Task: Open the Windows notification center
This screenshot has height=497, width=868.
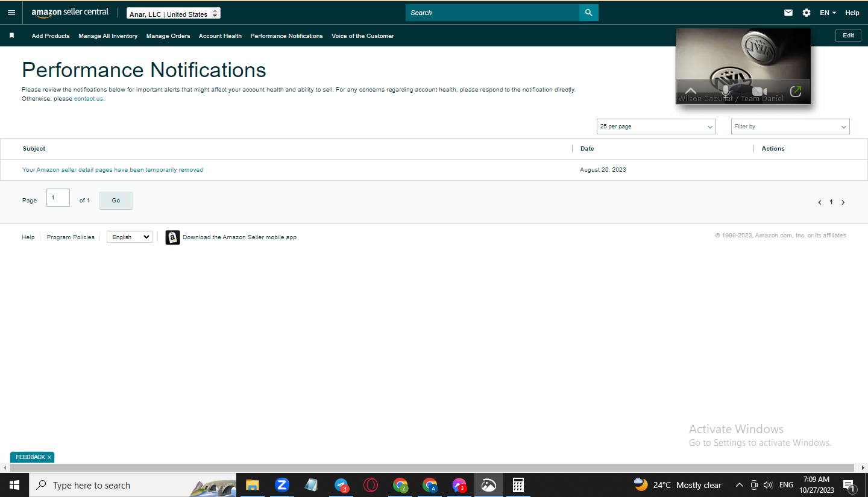Action: tap(849, 486)
